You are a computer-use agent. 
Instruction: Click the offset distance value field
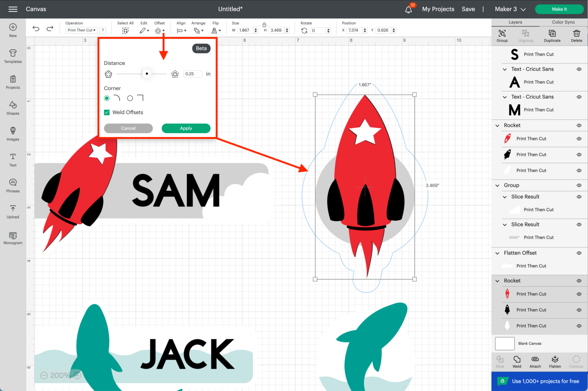point(193,74)
